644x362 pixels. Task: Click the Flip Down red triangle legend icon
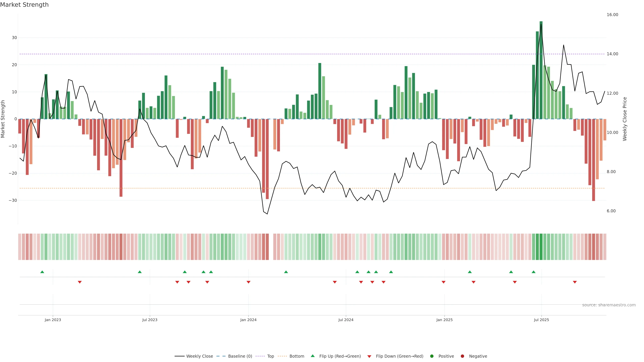369,356
